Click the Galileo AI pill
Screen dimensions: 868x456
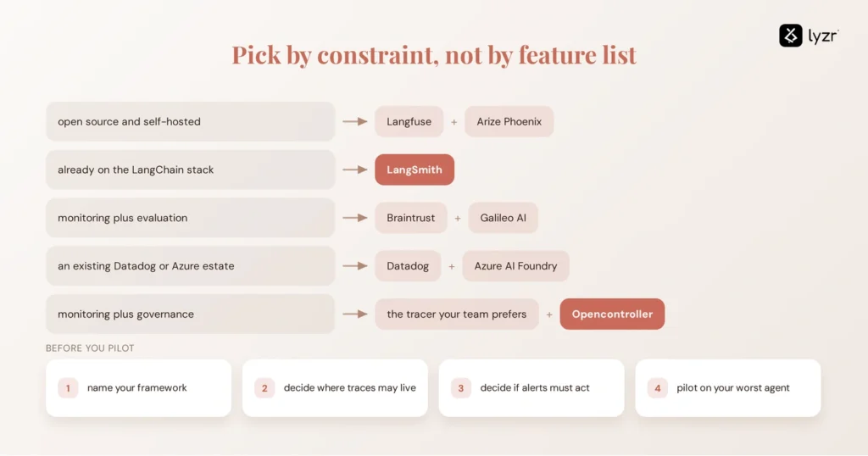pyautogui.click(x=503, y=218)
